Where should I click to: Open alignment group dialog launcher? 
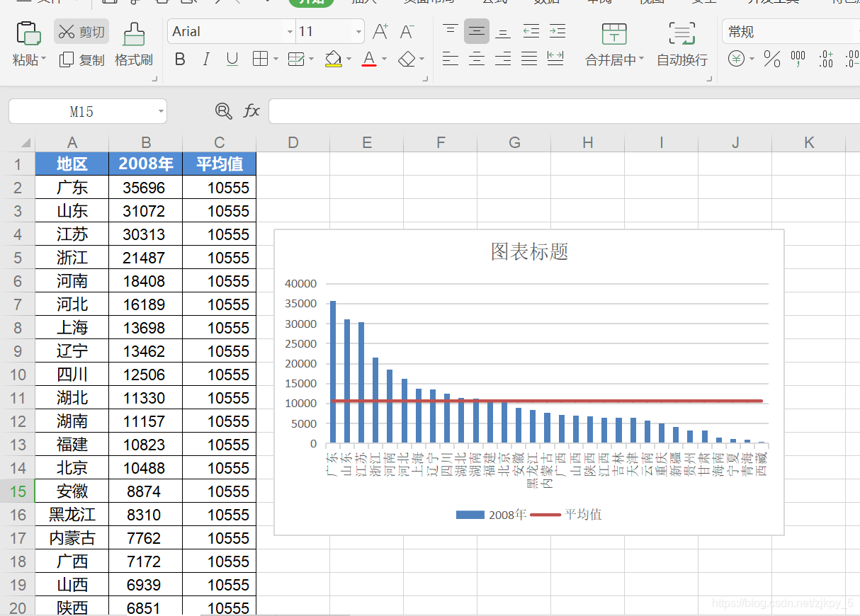coord(710,80)
